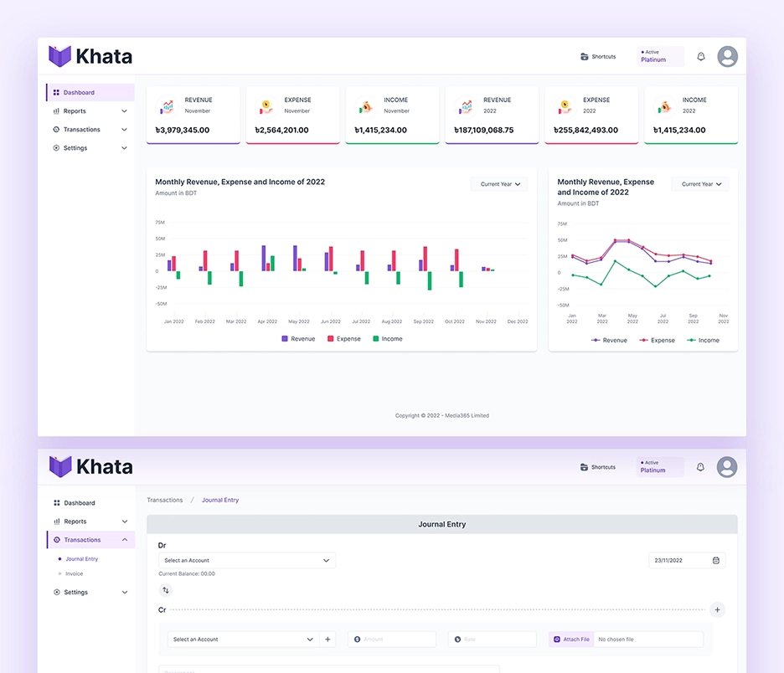Open the Cr Select an Account dropdown

click(x=243, y=640)
